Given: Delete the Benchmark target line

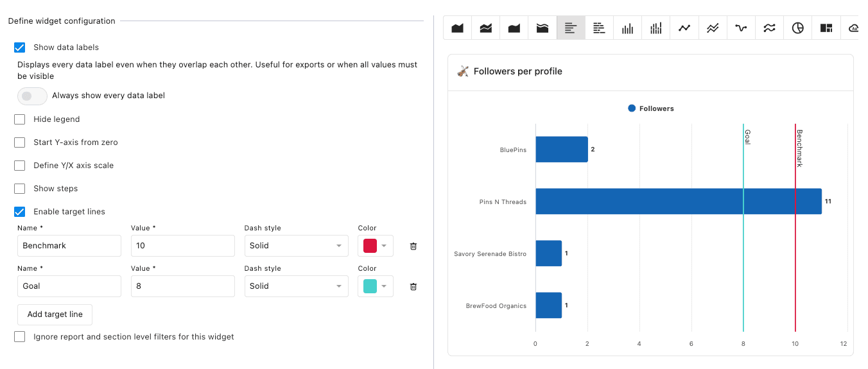Looking at the screenshot, I should 413,246.
